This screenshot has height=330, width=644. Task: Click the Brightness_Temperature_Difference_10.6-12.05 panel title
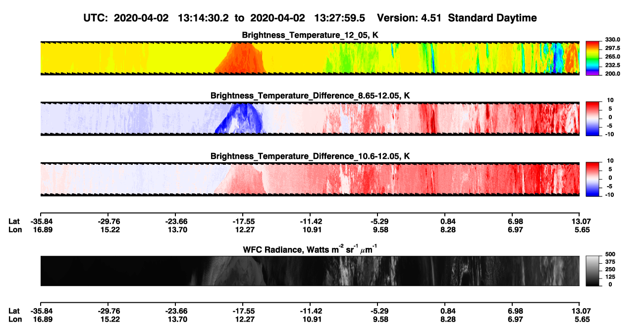coord(310,156)
